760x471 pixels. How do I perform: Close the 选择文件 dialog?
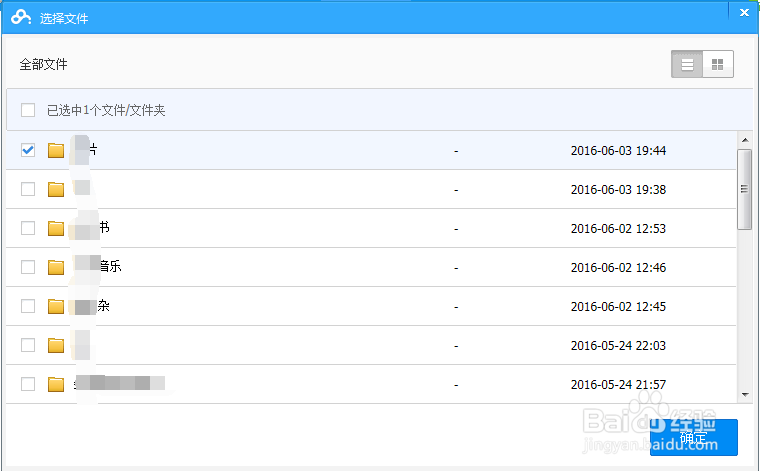pyautogui.click(x=744, y=13)
